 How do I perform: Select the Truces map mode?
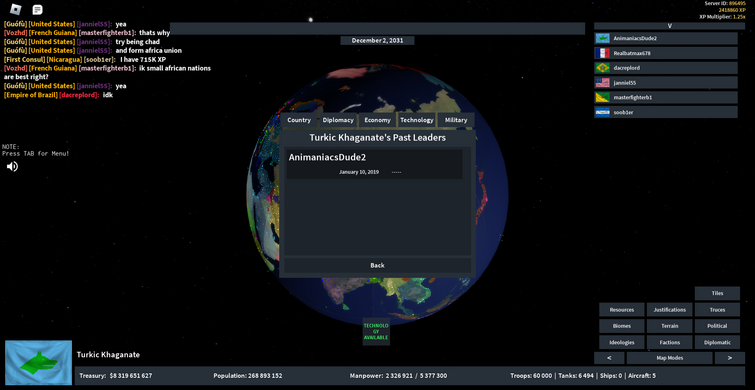click(717, 310)
